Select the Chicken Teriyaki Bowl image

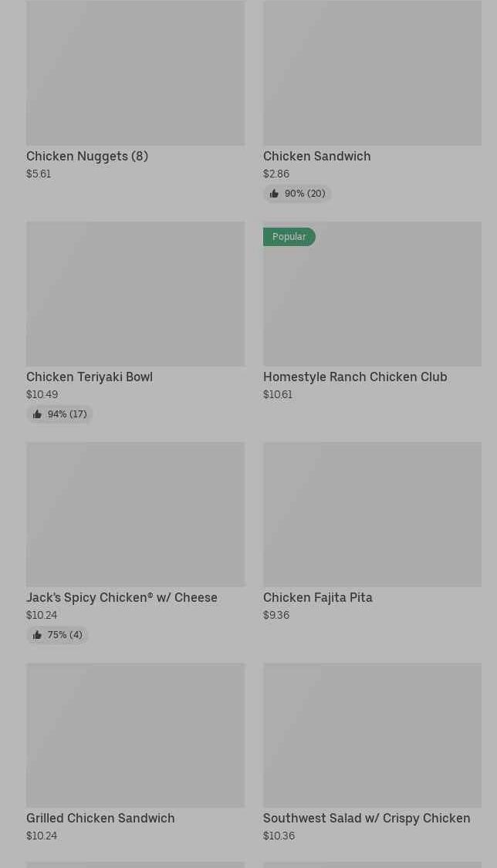135,294
